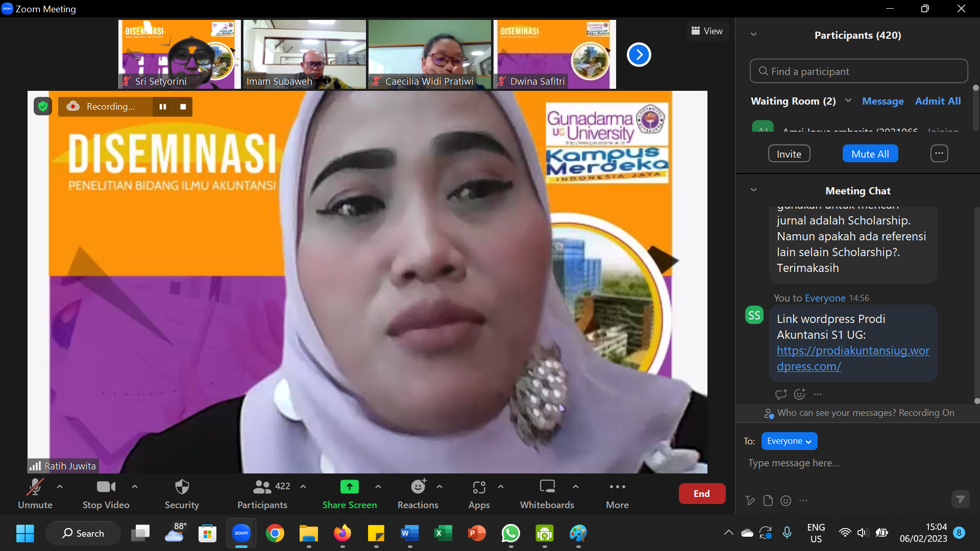Screen dimensions: 980x551
Task: Open the prodiakuntansiug wordpress link
Action: click(853, 358)
